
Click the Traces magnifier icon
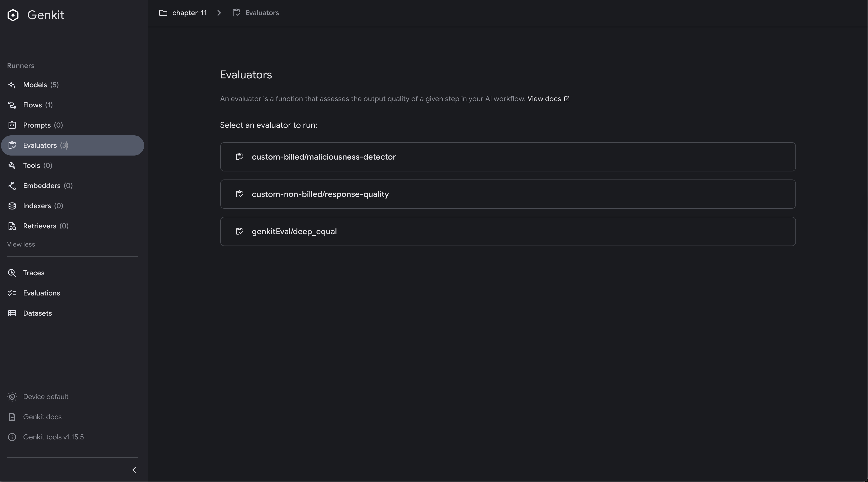click(x=12, y=273)
